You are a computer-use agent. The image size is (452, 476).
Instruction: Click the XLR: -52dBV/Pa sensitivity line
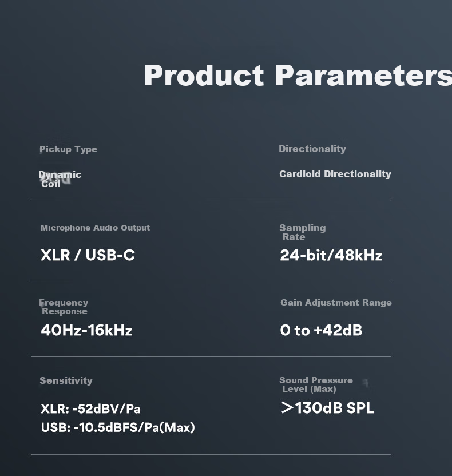(x=91, y=408)
